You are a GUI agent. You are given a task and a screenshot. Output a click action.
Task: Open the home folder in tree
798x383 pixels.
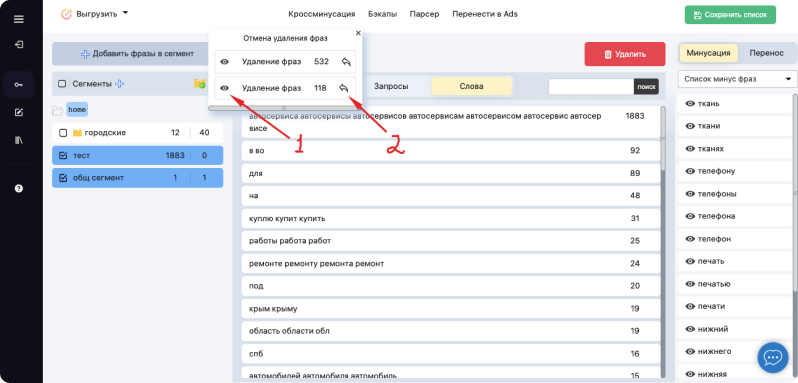coord(77,109)
